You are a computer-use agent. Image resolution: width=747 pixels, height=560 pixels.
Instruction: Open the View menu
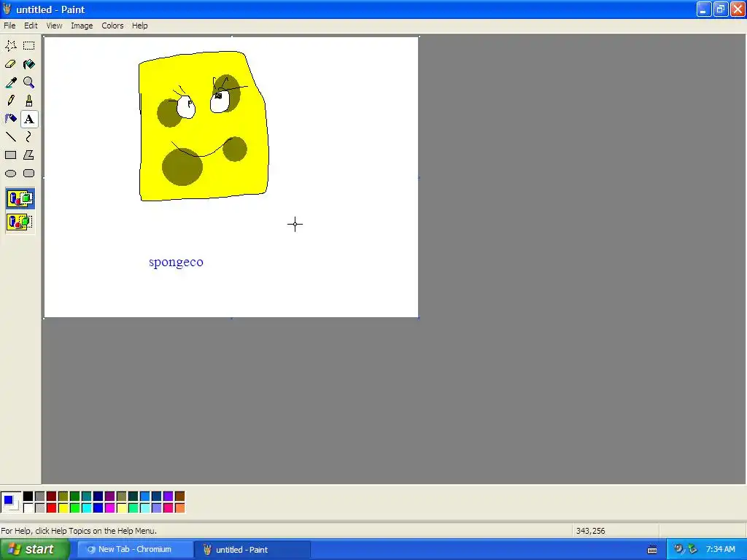[x=54, y=26]
